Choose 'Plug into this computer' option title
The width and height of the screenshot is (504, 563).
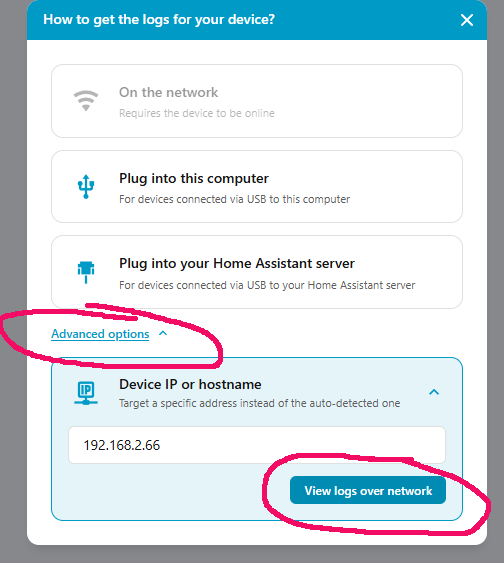194,178
